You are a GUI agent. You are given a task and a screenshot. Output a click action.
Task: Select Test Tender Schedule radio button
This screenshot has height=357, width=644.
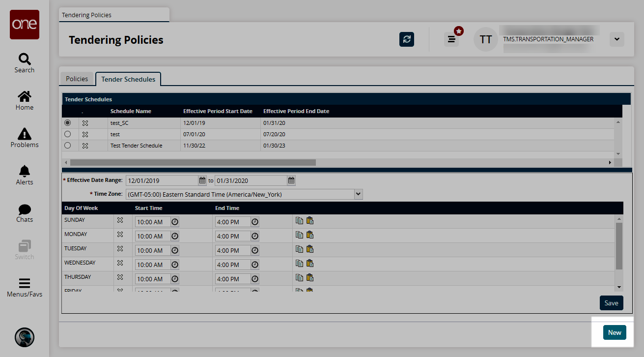tap(68, 146)
